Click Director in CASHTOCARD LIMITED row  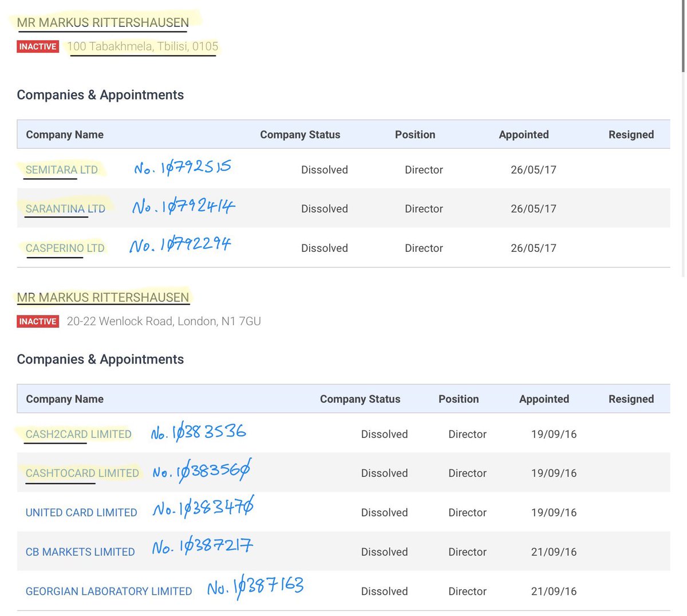tap(467, 473)
